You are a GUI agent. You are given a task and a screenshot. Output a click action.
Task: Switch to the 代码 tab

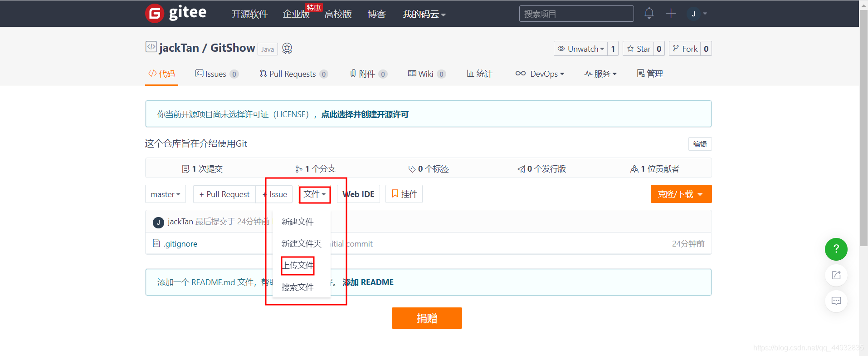click(x=161, y=74)
